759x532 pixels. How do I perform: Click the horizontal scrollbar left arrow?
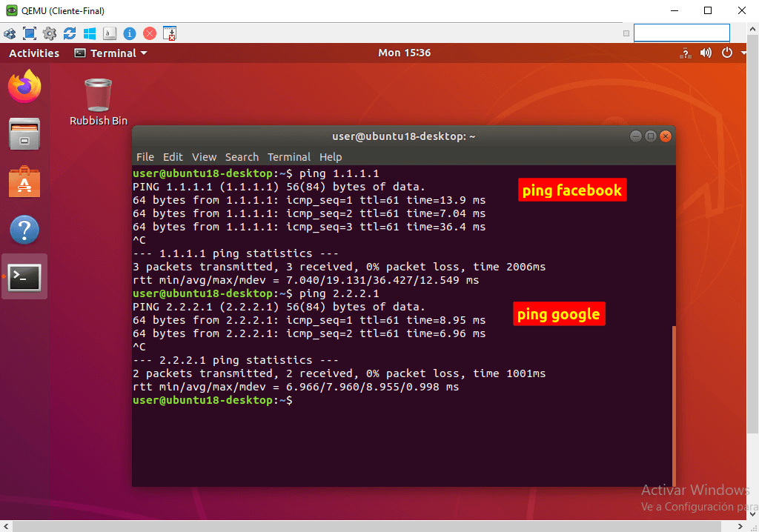click(x=6, y=526)
